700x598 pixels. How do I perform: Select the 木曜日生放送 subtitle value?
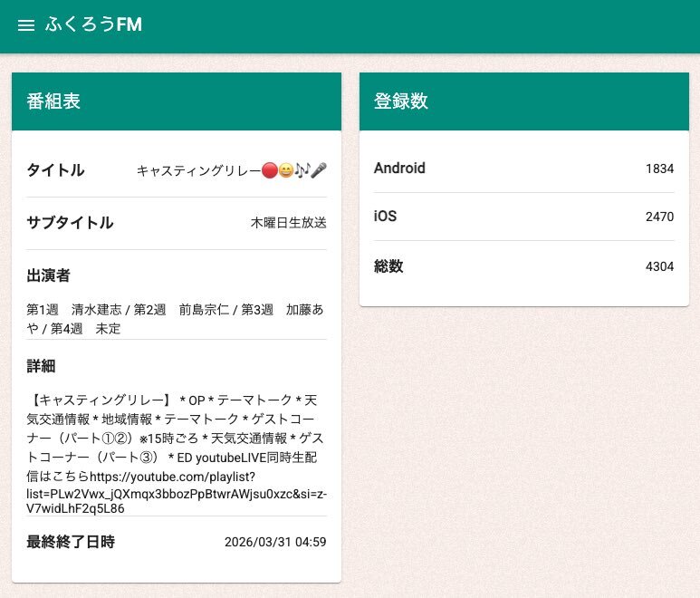[288, 223]
